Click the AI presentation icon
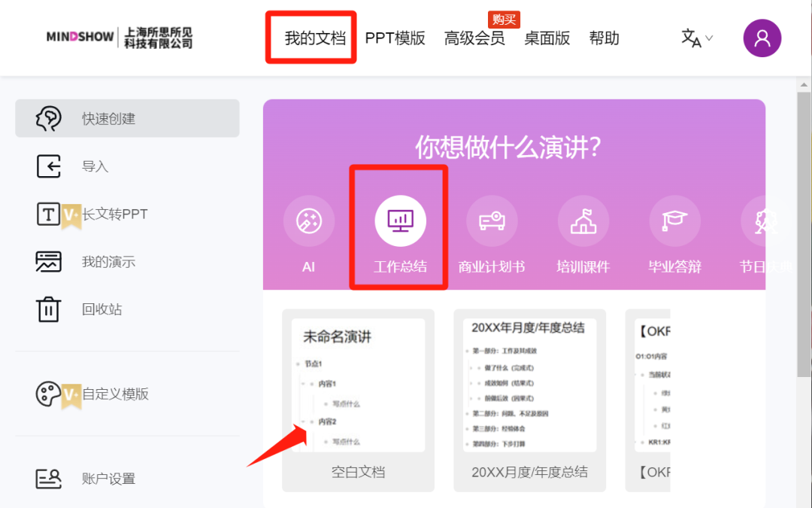 click(x=308, y=221)
